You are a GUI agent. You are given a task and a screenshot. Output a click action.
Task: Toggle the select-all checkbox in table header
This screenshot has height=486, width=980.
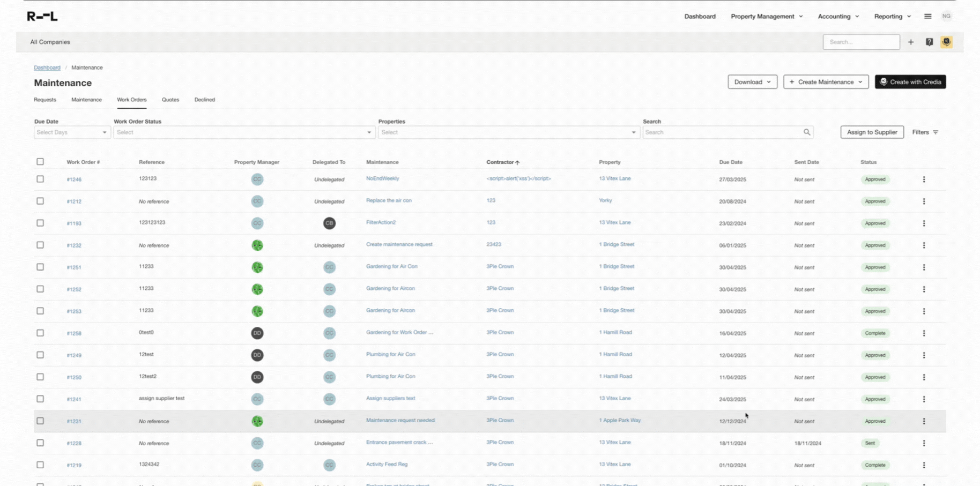click(40, 162)
